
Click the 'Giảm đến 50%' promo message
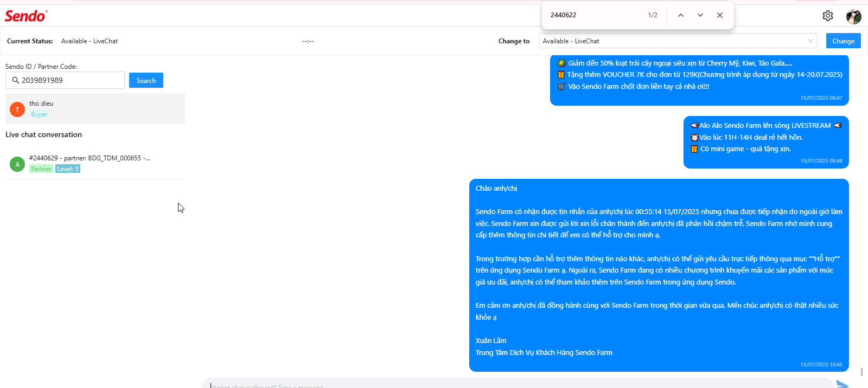[699, 80]
